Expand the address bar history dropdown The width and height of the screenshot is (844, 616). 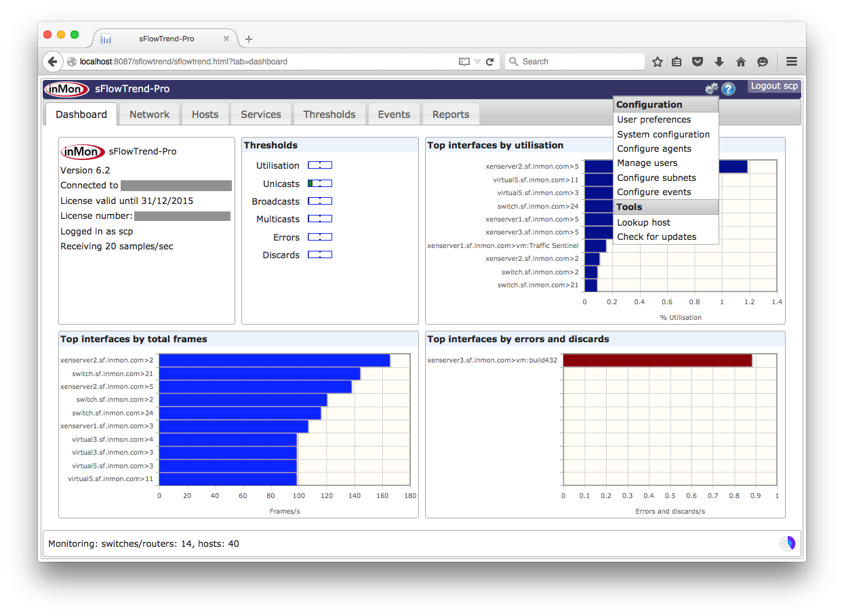coord(477,62)
